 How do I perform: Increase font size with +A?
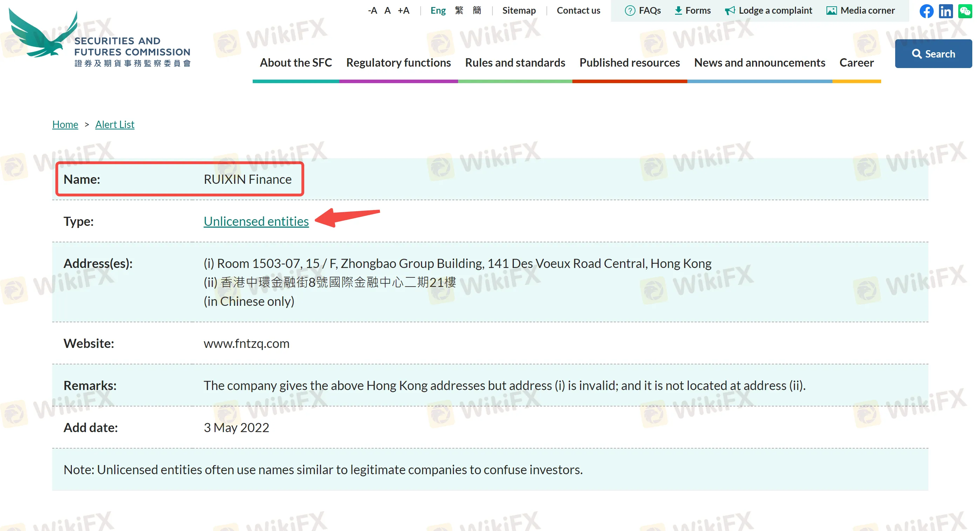pos(403,11)
